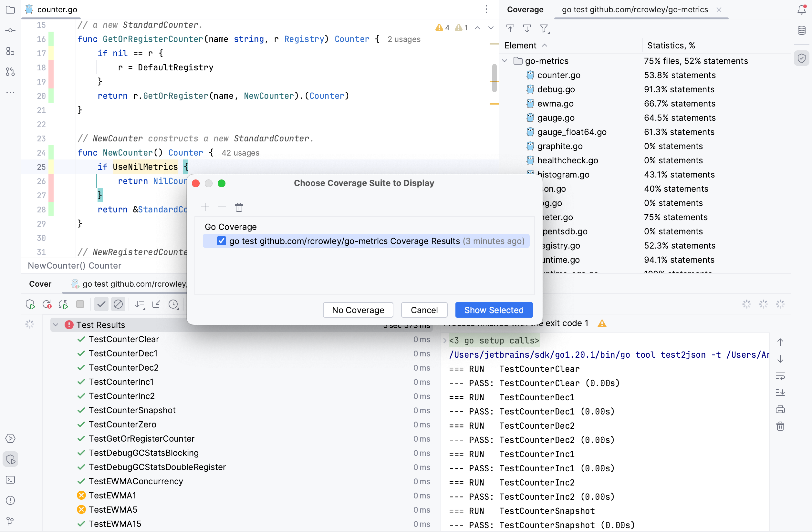812x532 pixels.
Task: Toggle Show Ignored tests
Action: (x=118, y=304)
